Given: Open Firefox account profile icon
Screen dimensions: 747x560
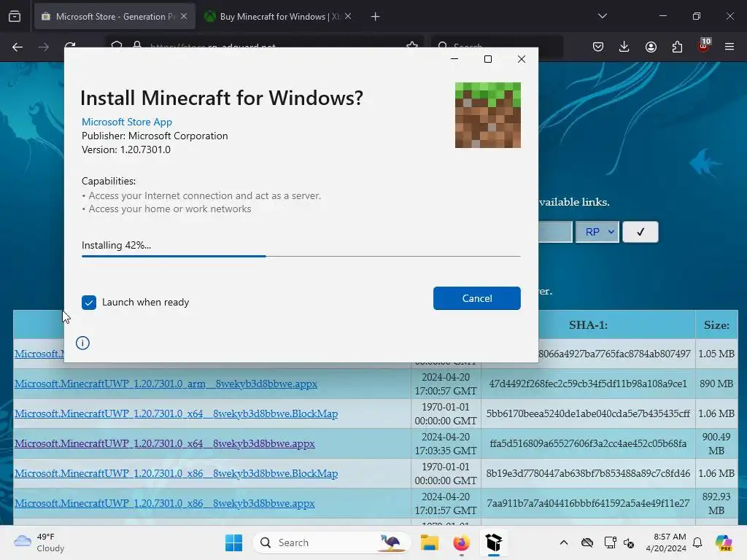Looking at the screenshot, I should [x=651, y=47].
